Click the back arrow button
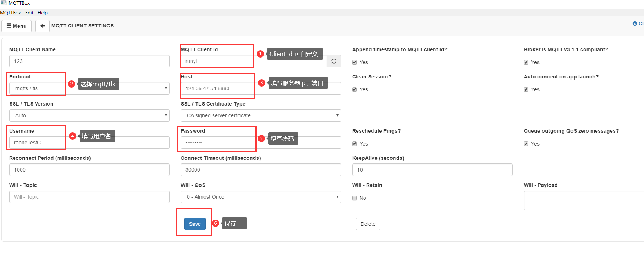Screen dimensions: 644x261 pyautogui.click(x=43, y=26)
